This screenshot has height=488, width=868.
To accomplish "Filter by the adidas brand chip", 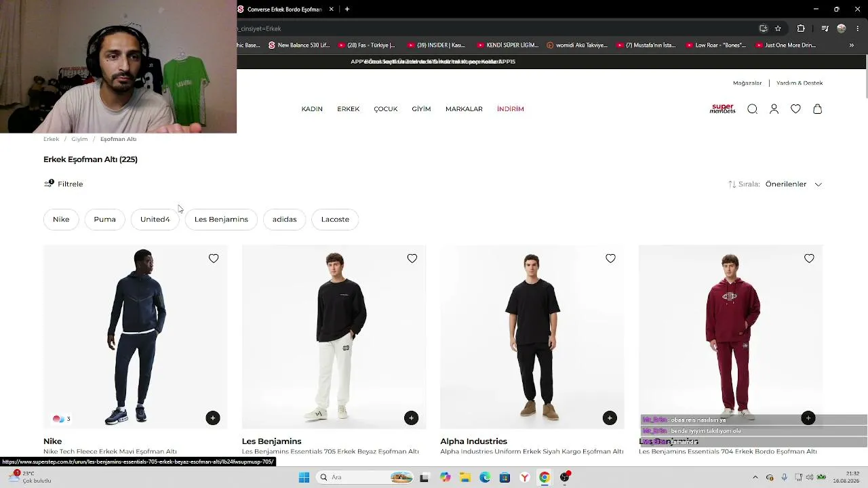I will coord(285,220).
